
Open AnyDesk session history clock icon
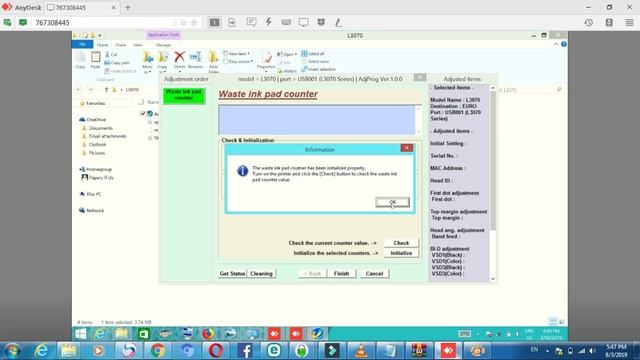coord(589,22)
